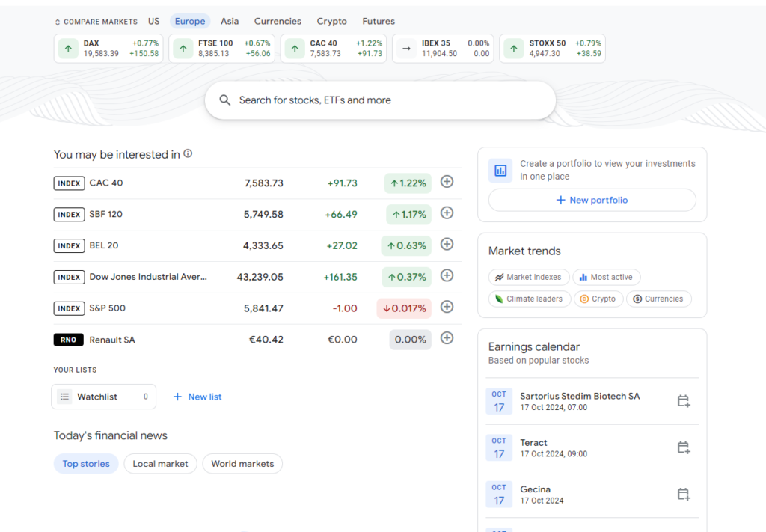The width and height of the screenshot is (766, 532).
Task: Click the stock search input field
Action: 380,100
